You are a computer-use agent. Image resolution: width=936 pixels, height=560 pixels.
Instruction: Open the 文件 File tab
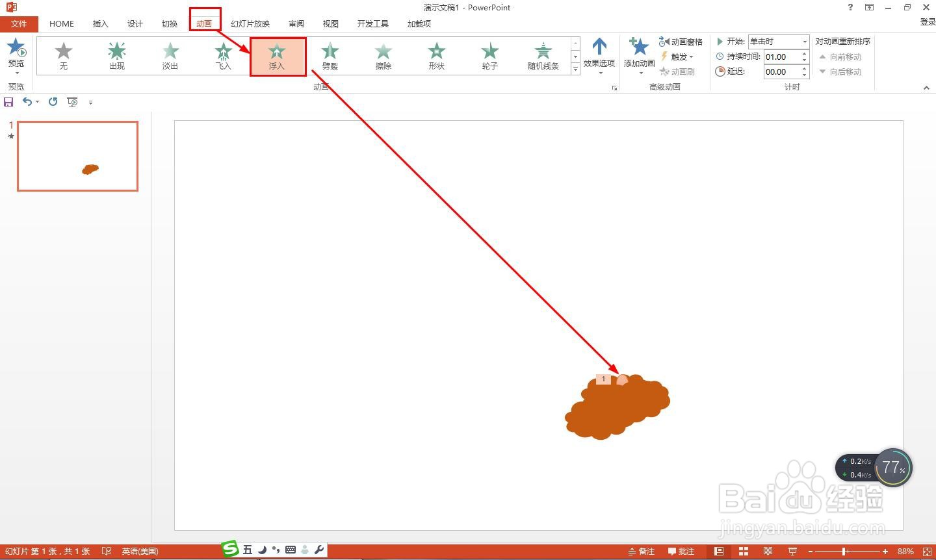(x=19, y=24)
